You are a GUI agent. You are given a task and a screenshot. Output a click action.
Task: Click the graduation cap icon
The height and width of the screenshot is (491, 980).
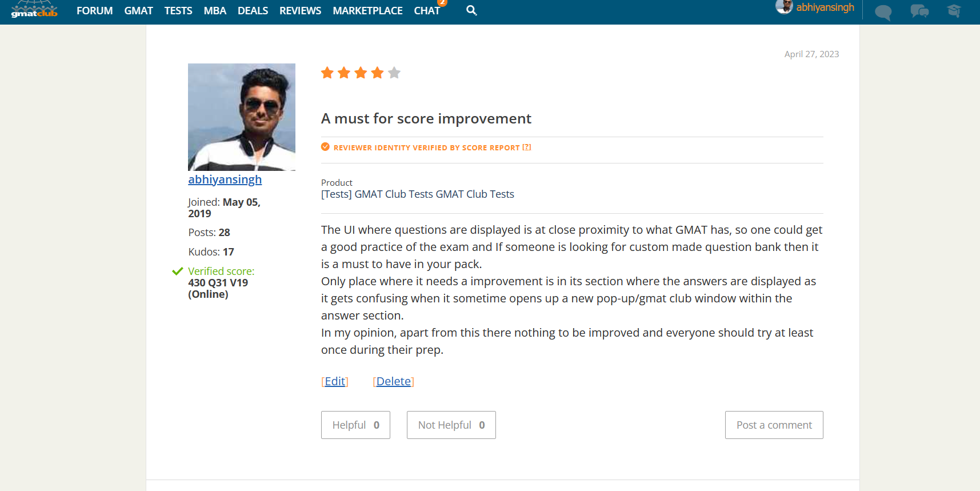954,11
